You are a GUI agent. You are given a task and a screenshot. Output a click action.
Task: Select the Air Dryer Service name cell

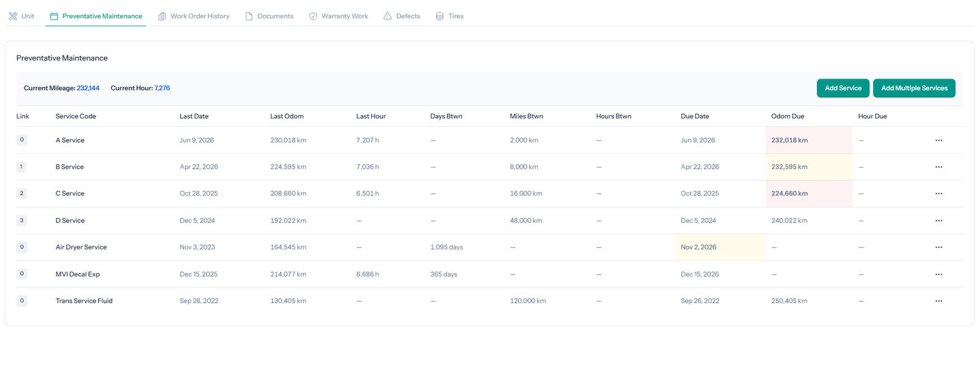tap(81, 247)
